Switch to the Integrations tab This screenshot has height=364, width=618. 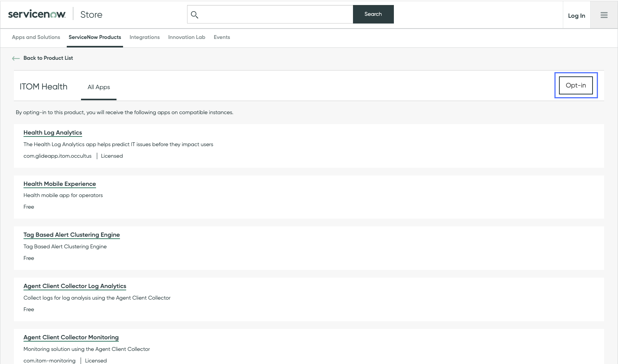click(x=145, y=37)
